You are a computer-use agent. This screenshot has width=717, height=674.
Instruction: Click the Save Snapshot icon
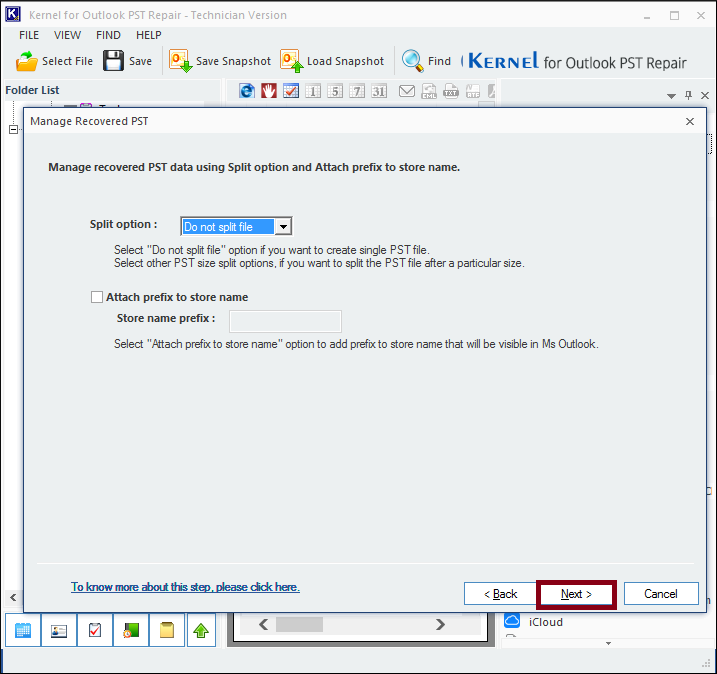180,61
